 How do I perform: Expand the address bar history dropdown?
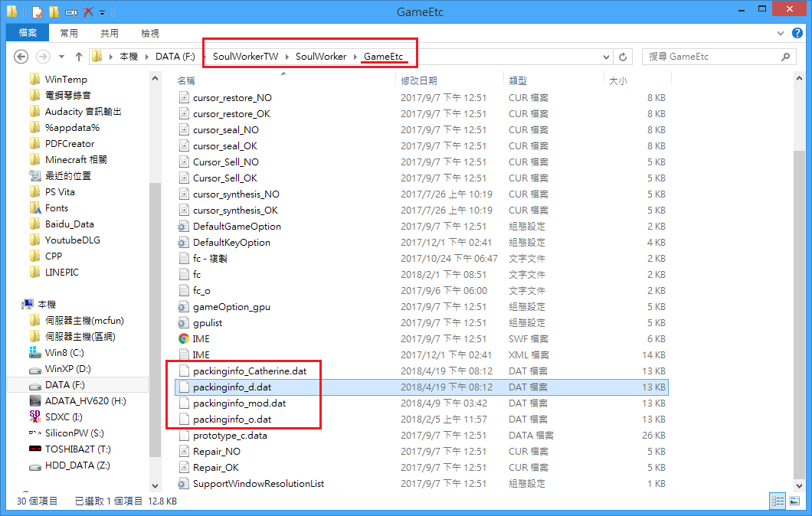(x=606, y=57)
